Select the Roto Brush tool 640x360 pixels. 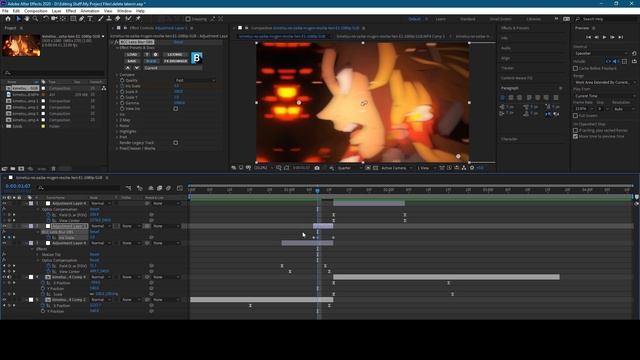(x=128, y=19)
